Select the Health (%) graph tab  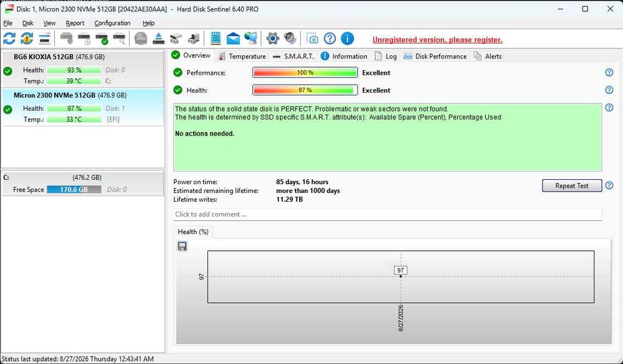193,232
